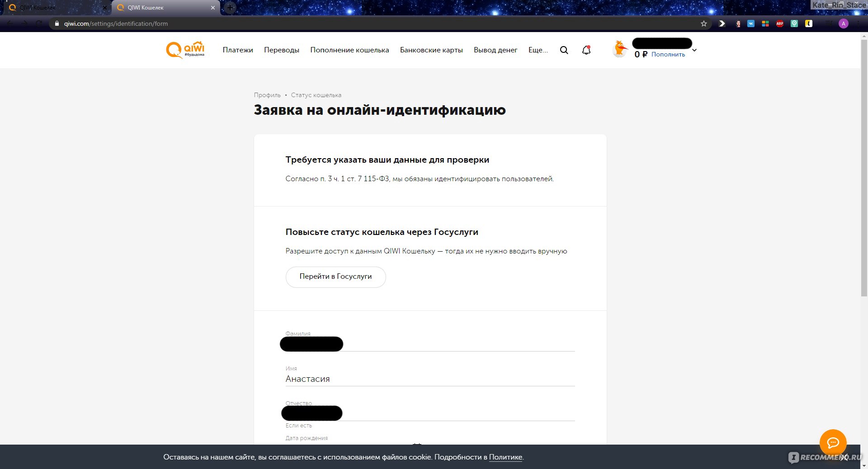Viewport: 868px width, 469px height.
Task: Click the Отчество input field
Action: click(x=430, y=413)
